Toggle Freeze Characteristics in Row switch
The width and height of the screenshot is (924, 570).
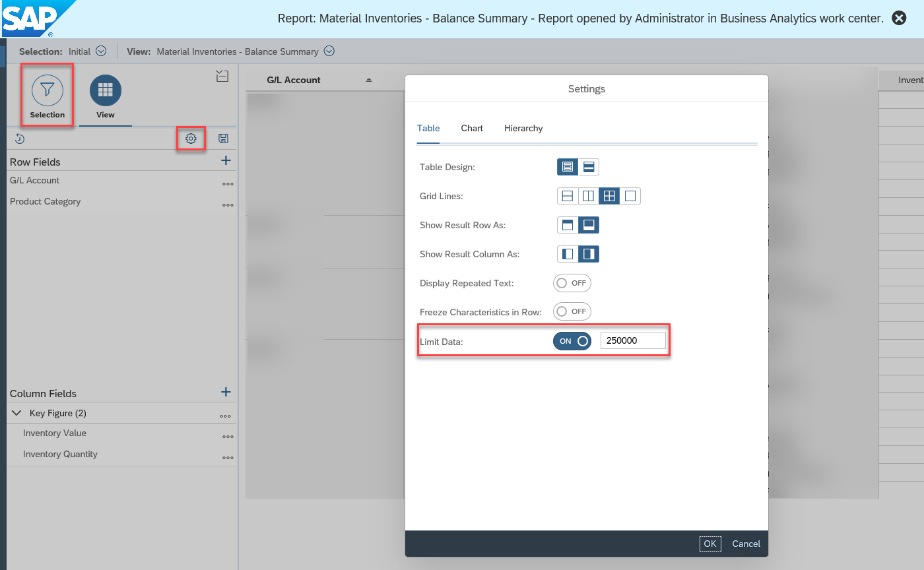pyautogui.click(x=572, y=311)
